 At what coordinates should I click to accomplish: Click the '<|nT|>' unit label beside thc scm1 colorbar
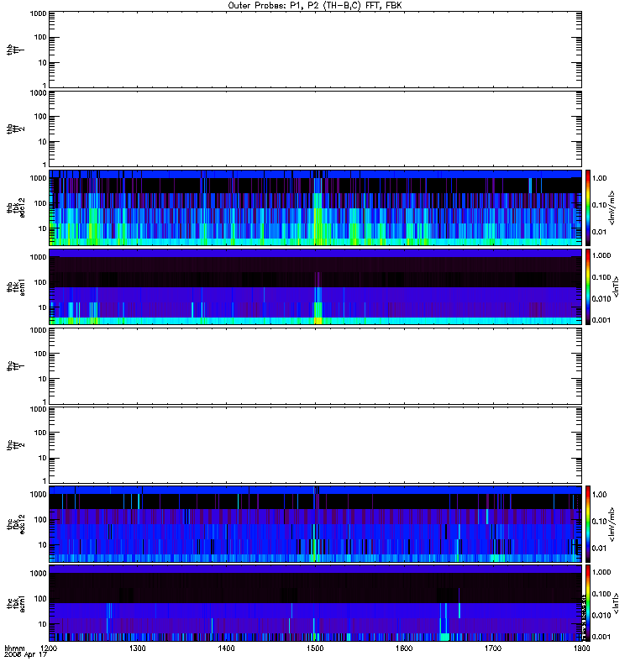(616, 603)
